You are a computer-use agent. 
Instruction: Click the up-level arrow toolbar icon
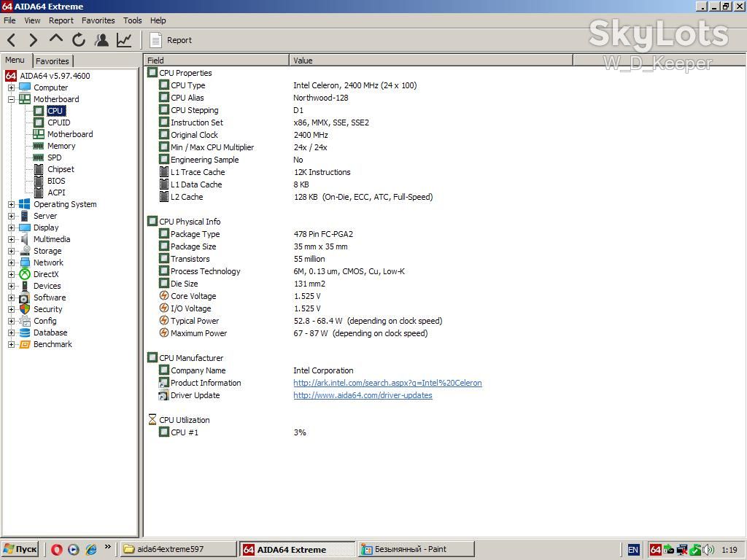(55, 39)
